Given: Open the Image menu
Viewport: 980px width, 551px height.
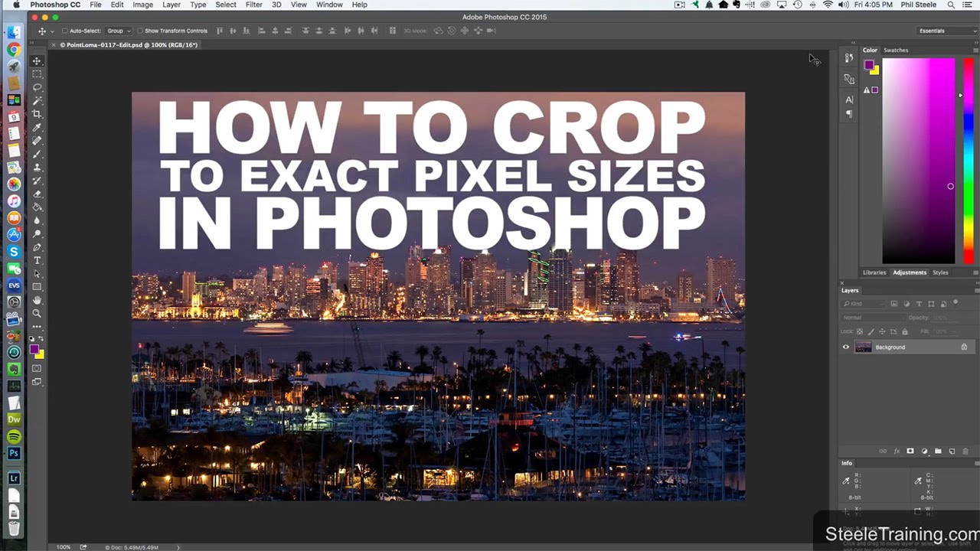Looking at the screenshot, I should (143, 5).
